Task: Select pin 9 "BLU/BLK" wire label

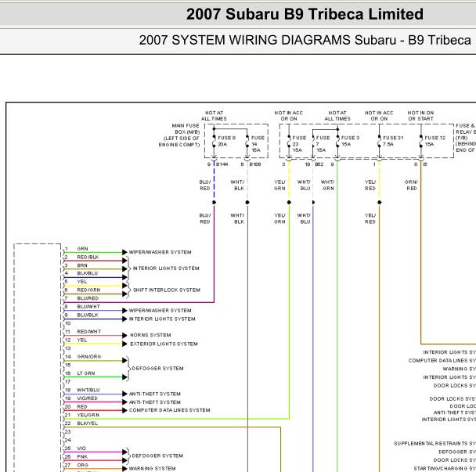Action: [x=88, y=315]
